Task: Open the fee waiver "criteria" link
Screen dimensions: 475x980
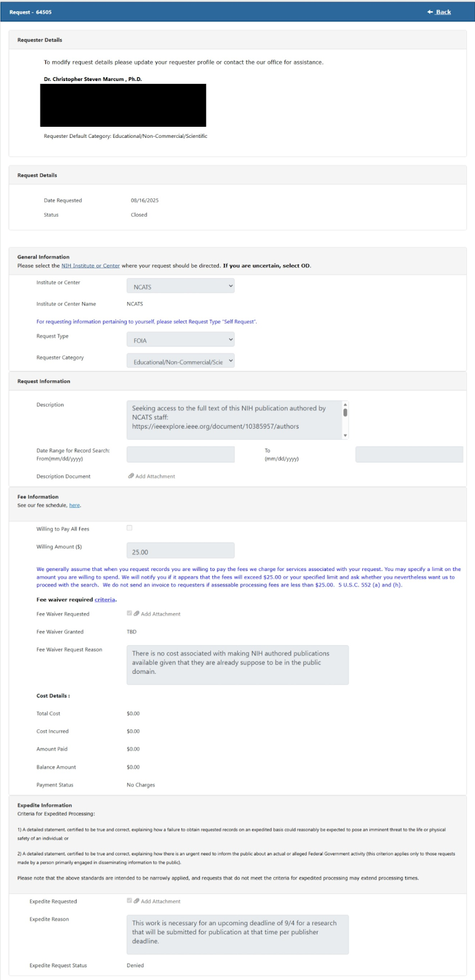Action: tap(104, 600)
